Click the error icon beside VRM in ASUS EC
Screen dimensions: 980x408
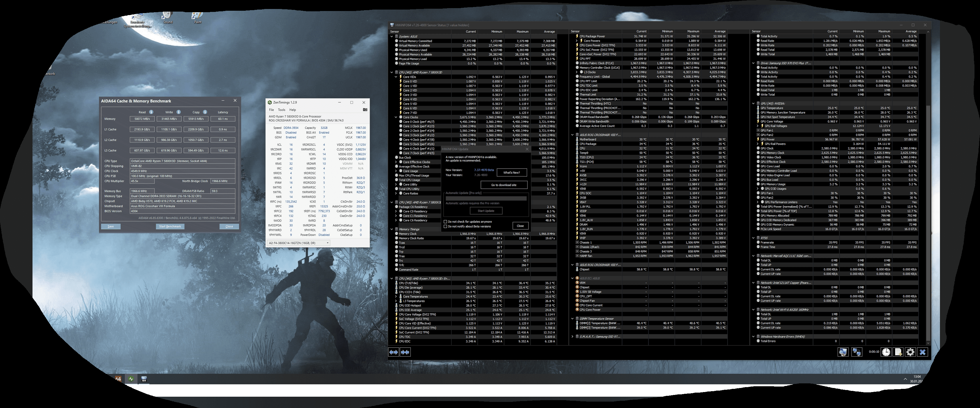click(577, 283)
